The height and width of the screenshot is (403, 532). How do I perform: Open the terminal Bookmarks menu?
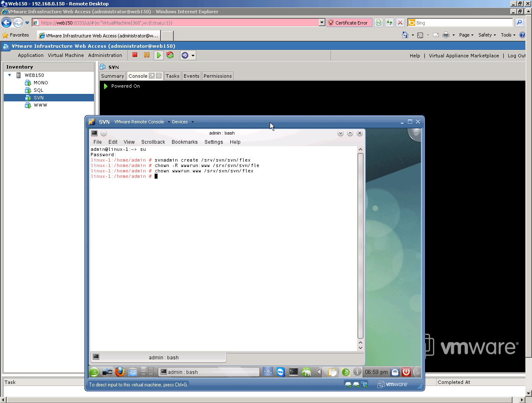point(185,142)
